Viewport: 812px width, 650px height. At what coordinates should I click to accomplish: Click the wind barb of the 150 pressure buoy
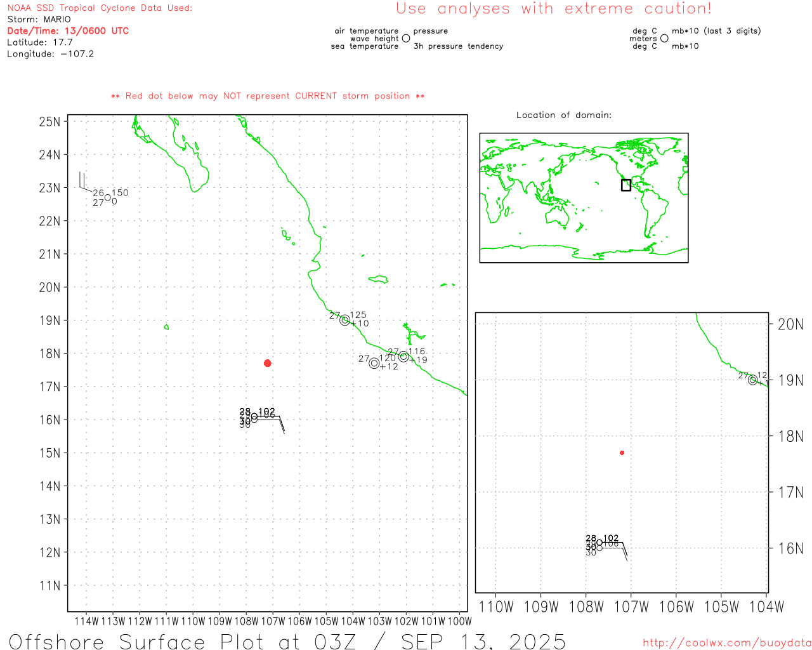[85, 181]
